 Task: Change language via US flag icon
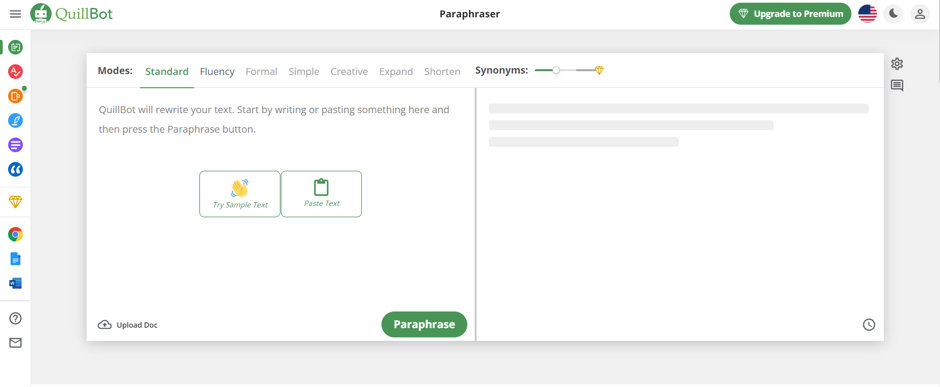click(867, 14)
